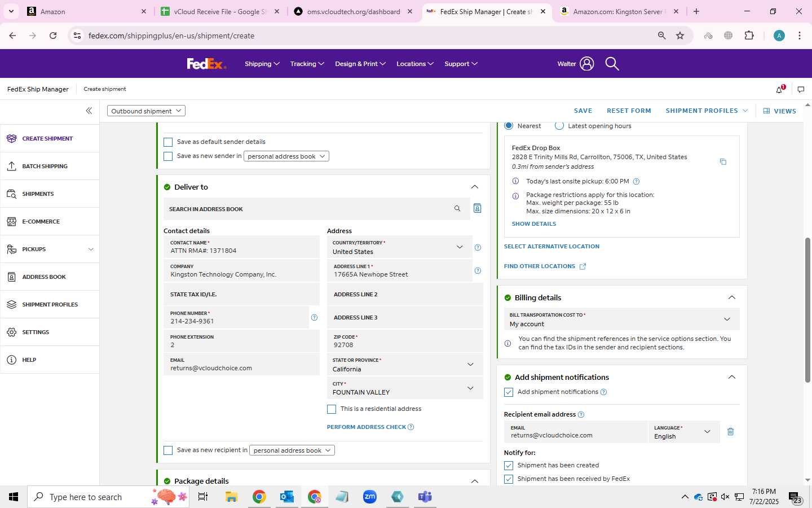Viewport: 812px width, 508px height.
Task: Switch to vCloud Receive File browser tab
Action: [x=220, y=11]
